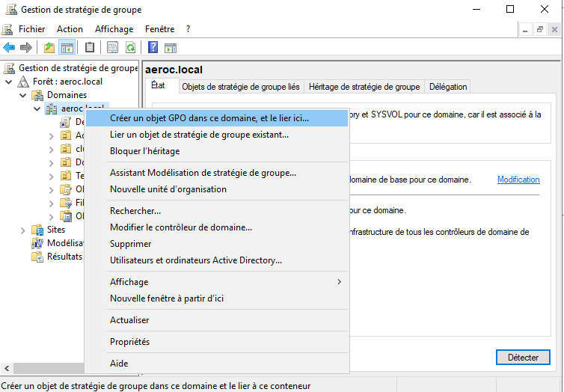Screen dimensions: 564x392
Task: Expand the Sites tree node
Action: [22, 230]
